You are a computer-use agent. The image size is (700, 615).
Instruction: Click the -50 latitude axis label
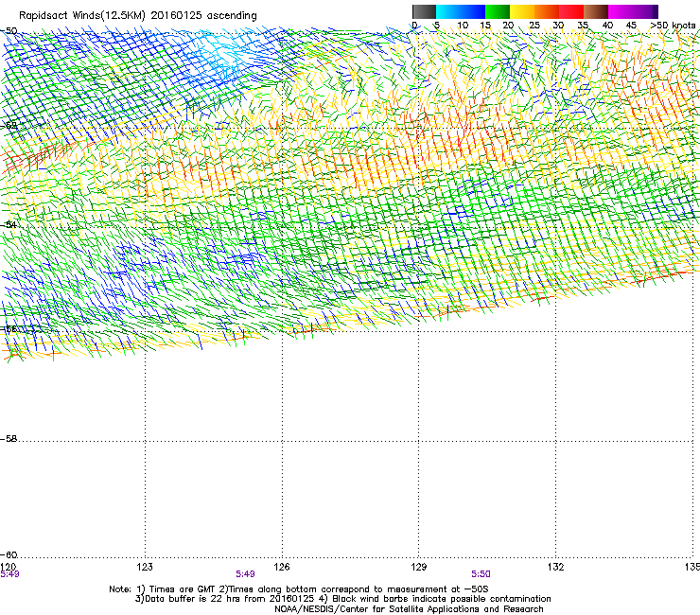(x=9, y=31)
